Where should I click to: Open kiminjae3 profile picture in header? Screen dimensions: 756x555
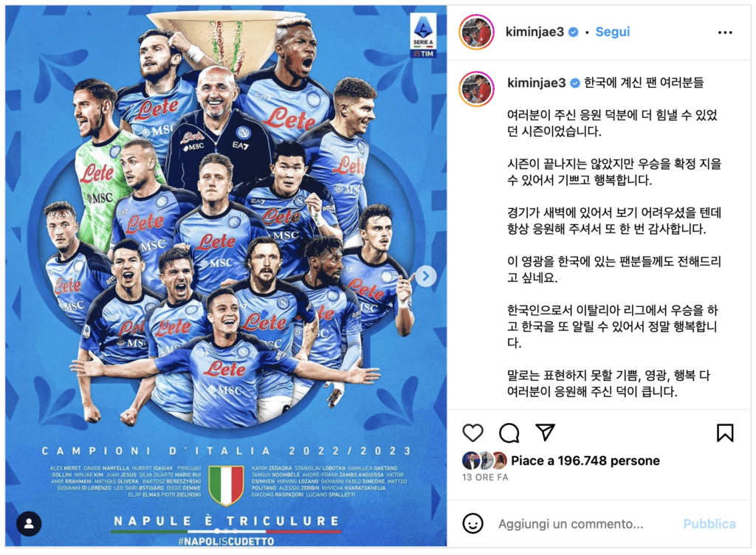[476, 32]
